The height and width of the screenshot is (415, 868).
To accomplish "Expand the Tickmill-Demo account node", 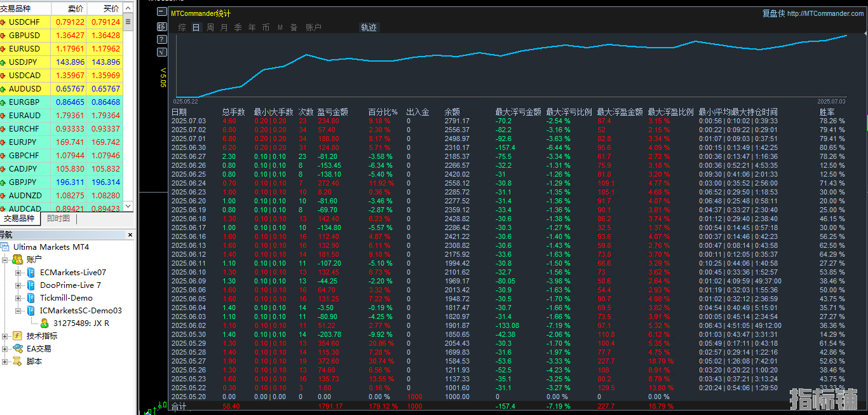I will pyautogui.click(x=18, y=297).
